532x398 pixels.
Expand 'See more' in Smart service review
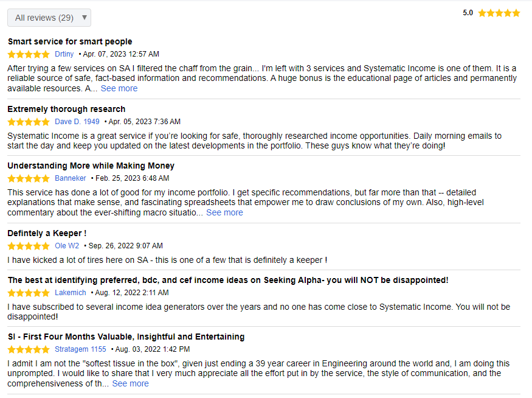[119, 88]
